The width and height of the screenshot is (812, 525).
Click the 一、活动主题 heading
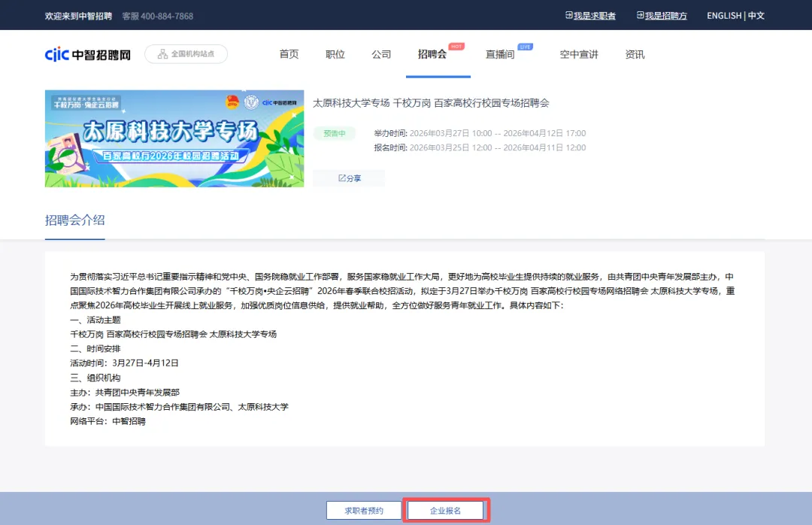coord(95,320)
